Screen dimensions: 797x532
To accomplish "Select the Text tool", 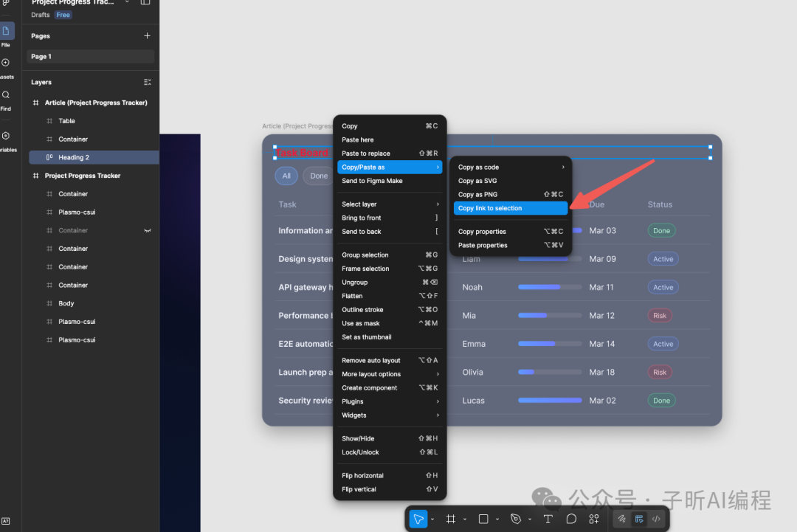I will point(548,519).
